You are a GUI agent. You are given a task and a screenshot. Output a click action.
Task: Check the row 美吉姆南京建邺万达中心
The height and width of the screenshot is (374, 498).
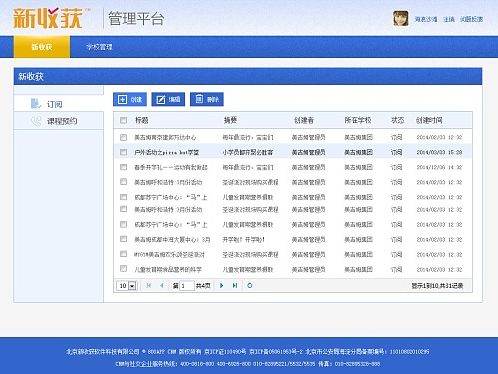click(x=123, y=137)
